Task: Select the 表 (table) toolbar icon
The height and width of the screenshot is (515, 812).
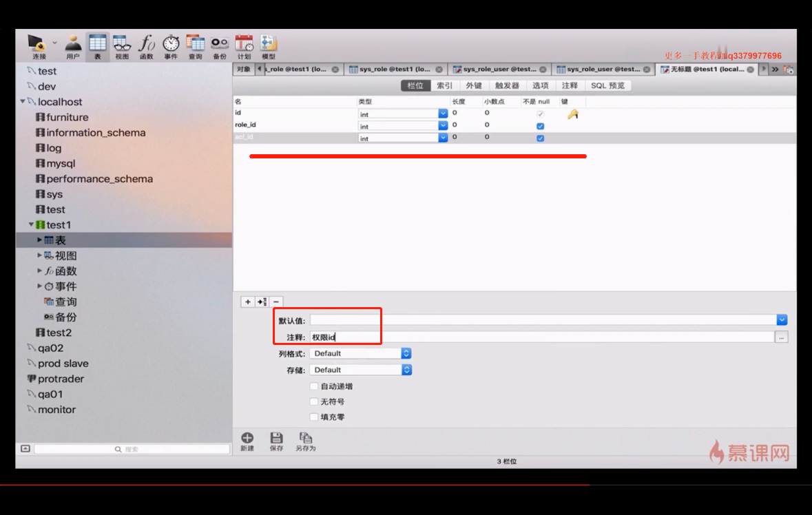Action: click(97, 47)
